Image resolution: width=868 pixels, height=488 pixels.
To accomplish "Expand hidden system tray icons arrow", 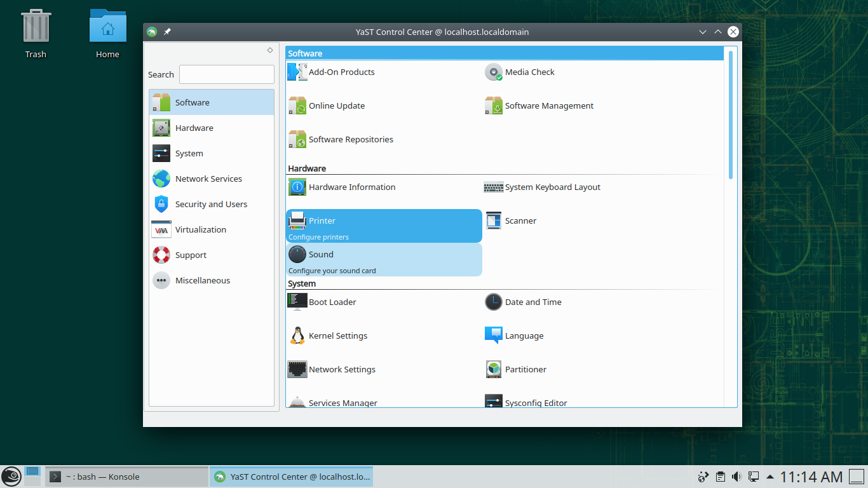I will (770, 477).
